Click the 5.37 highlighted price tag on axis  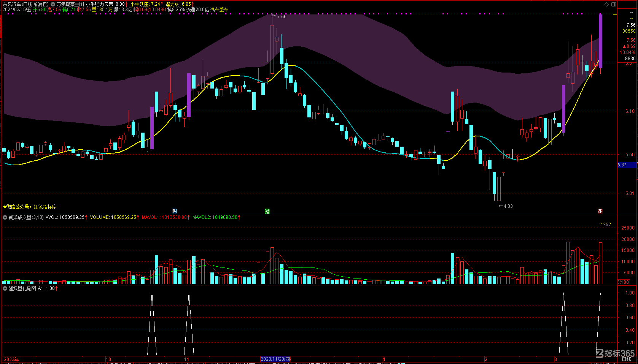(x=627, y=165)
